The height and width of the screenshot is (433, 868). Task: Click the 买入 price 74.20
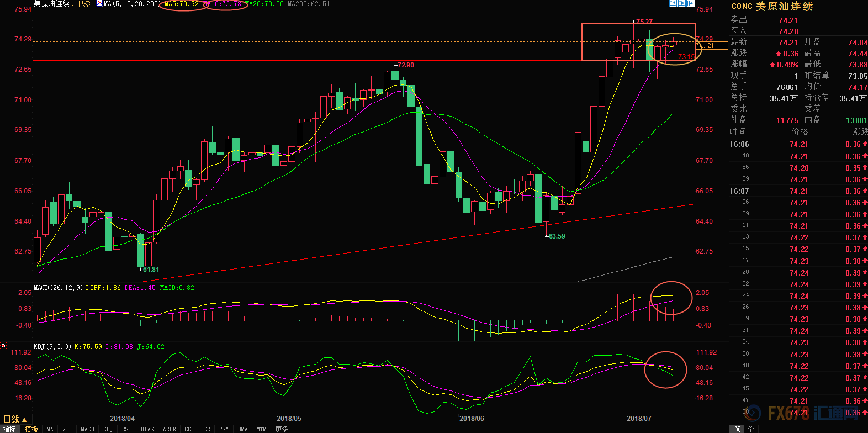[x=788, y=31]
